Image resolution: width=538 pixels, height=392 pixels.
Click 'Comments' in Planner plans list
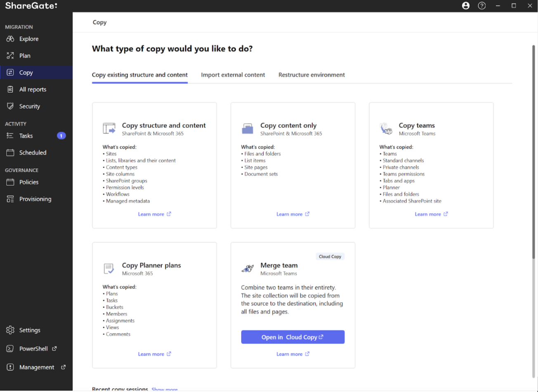[118, 334]
